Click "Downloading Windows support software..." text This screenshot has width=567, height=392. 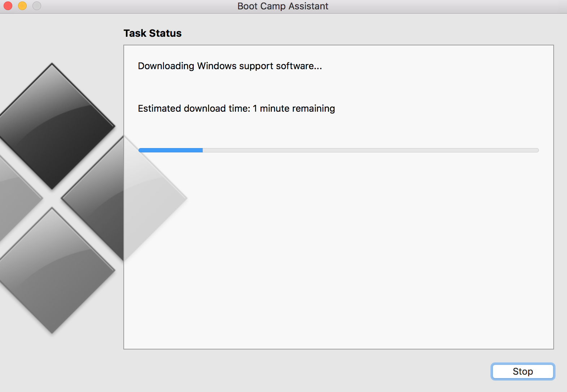pyautogui.click(x=230, y=66)
